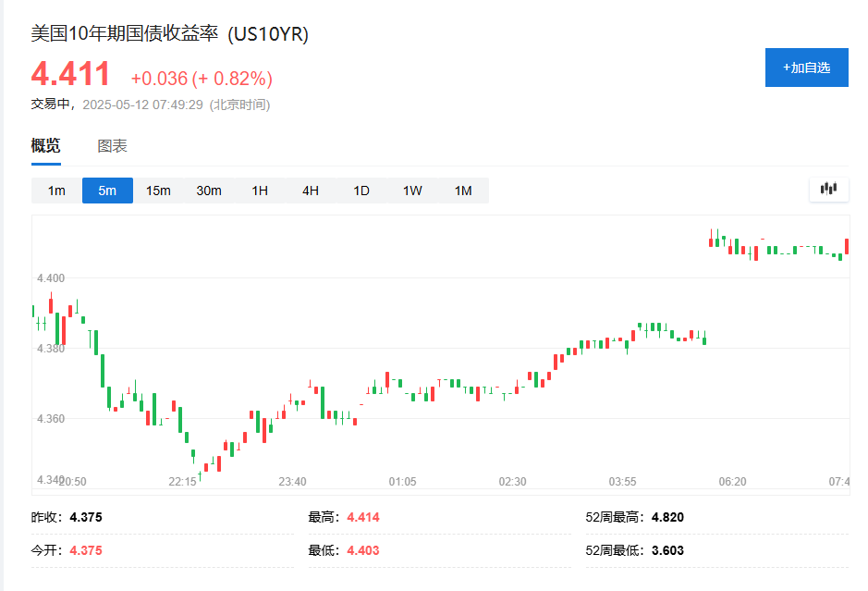868x591 pixels.
Task: Open the candlestick chart type icon
Action: point(828,190)
